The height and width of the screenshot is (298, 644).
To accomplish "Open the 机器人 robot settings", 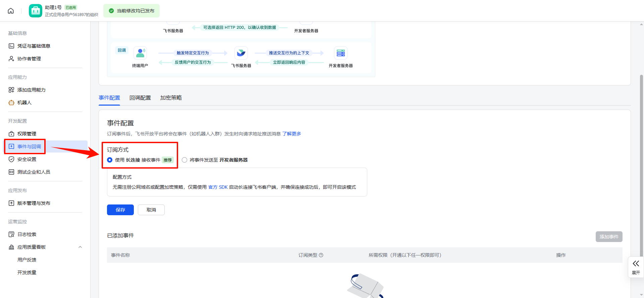I will 24,103.
